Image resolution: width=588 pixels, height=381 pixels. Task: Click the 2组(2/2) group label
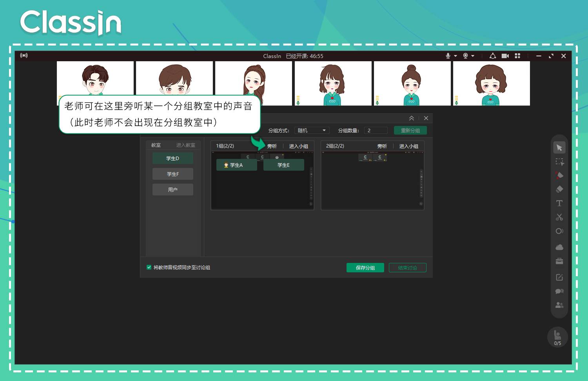click(x=335, y=146)
